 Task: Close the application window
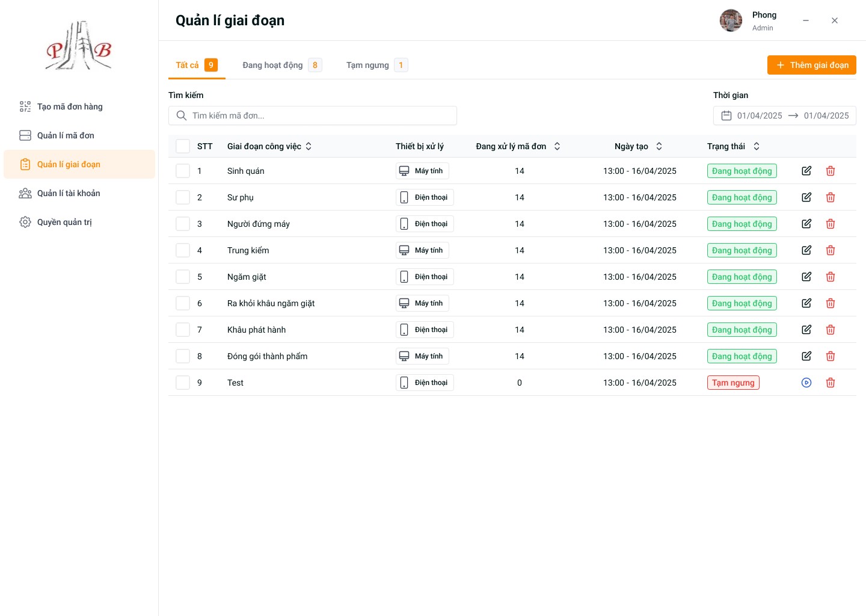[835, 20]
